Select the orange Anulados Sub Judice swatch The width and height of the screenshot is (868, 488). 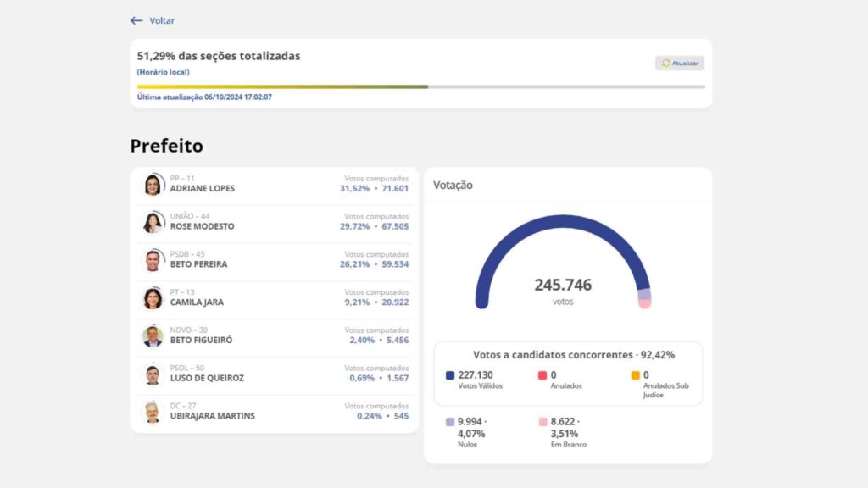tap(635, 375)
